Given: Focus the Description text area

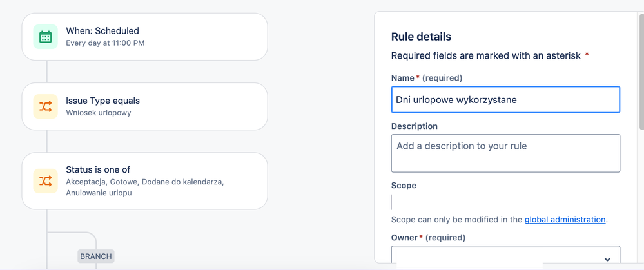Looking at the screenshot, I should tap(505, 153).
